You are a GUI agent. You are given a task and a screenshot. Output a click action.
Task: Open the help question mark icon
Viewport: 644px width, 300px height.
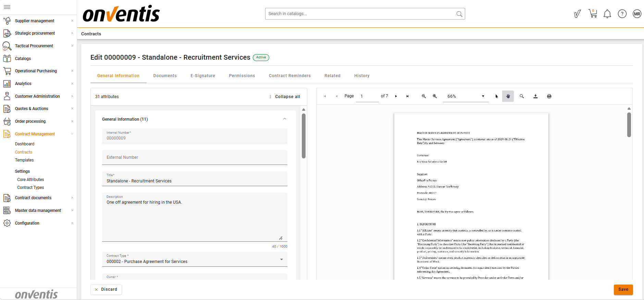[622, 14]
